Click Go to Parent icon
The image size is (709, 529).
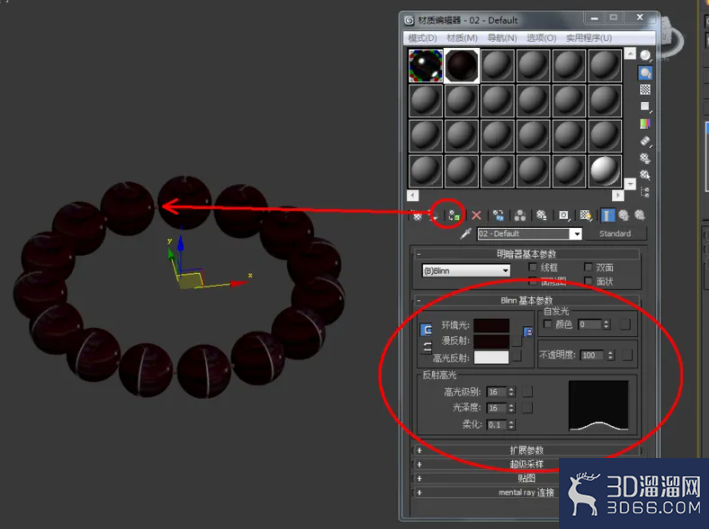[x=624, y=216]
